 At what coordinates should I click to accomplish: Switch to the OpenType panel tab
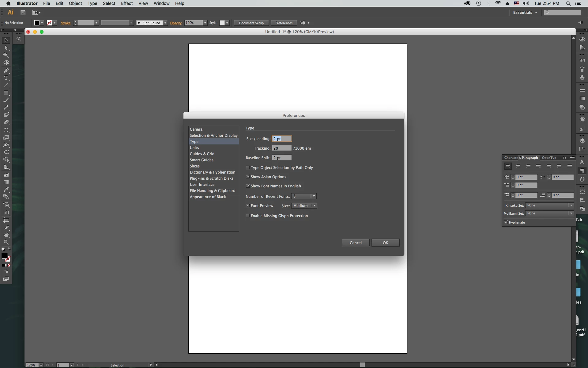tap(548, 158)
